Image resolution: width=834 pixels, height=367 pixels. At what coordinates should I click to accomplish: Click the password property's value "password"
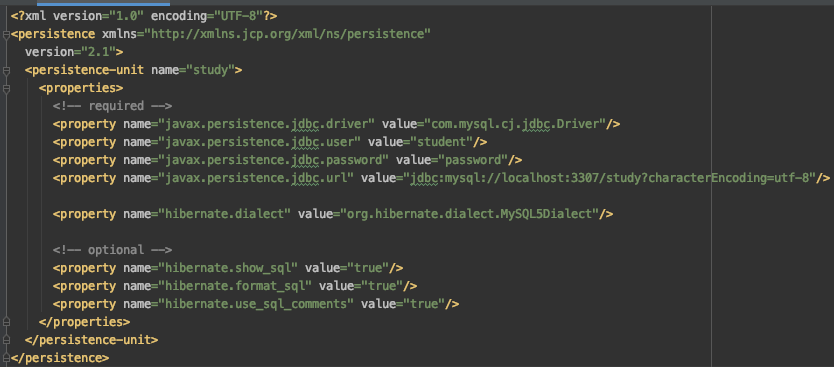(x=473, y=160)
